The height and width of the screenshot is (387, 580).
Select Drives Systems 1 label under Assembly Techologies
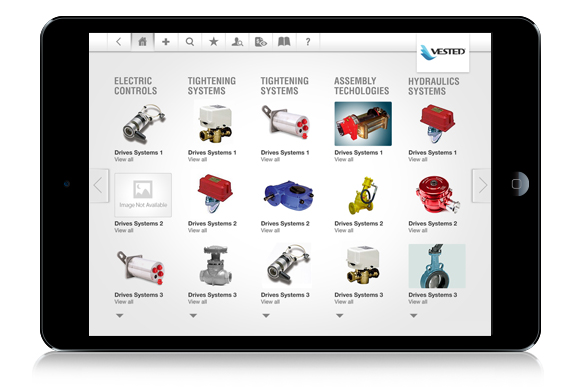coord(358,152)
